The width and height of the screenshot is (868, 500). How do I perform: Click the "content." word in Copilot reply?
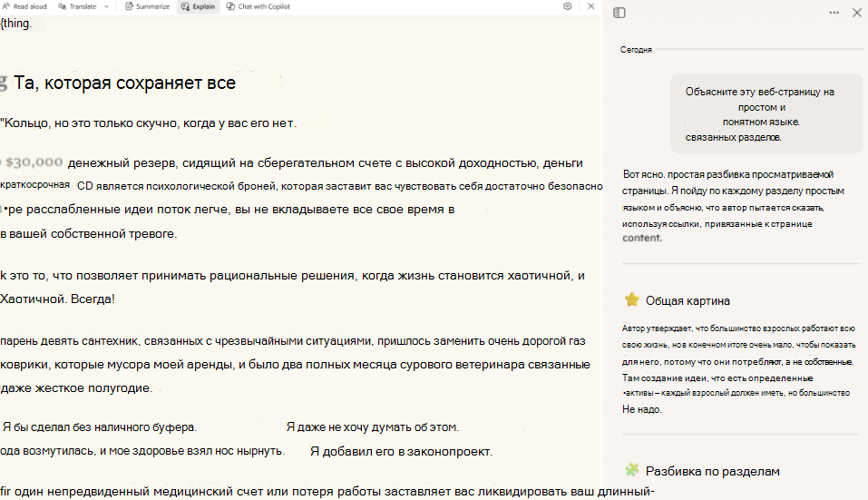[642, 238]
